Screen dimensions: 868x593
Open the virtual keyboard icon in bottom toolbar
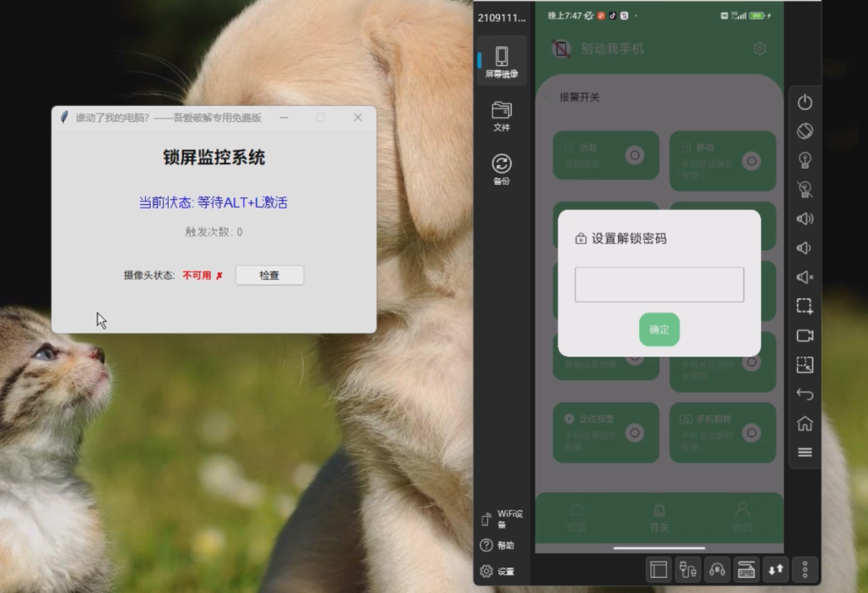point(747,570)
